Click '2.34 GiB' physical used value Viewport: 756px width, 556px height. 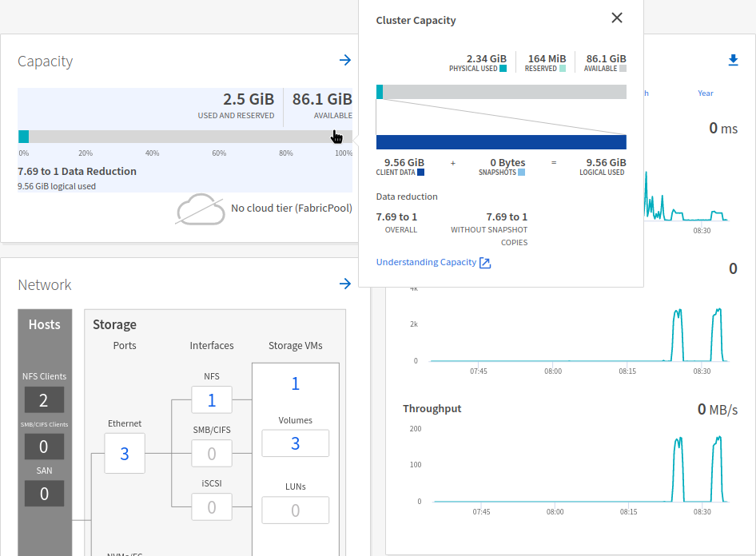click(x=487, y=59)
